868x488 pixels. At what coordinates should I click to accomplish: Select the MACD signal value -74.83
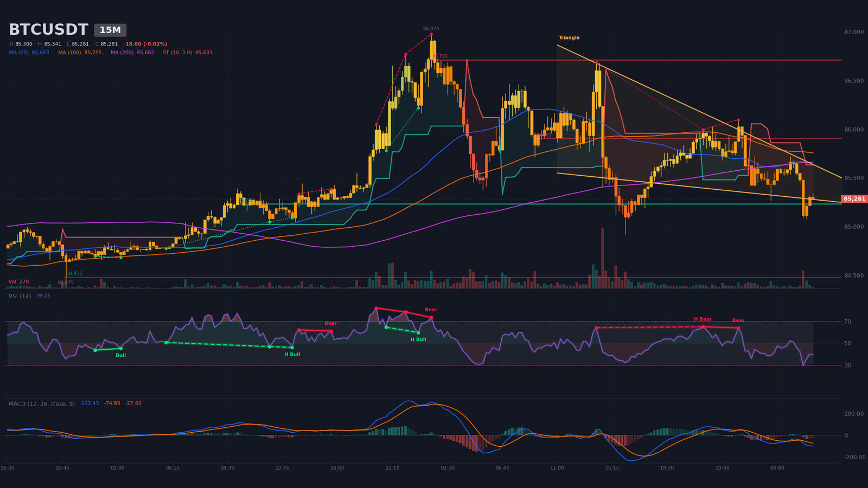click(112, 403)
